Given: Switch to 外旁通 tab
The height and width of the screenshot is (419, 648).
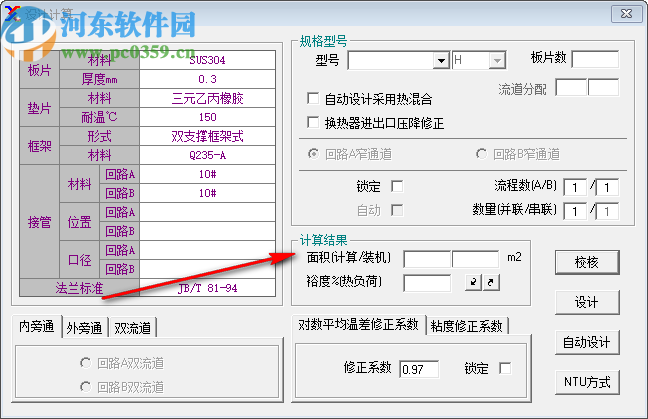Looking at the screenshot, I should [85, 328].
